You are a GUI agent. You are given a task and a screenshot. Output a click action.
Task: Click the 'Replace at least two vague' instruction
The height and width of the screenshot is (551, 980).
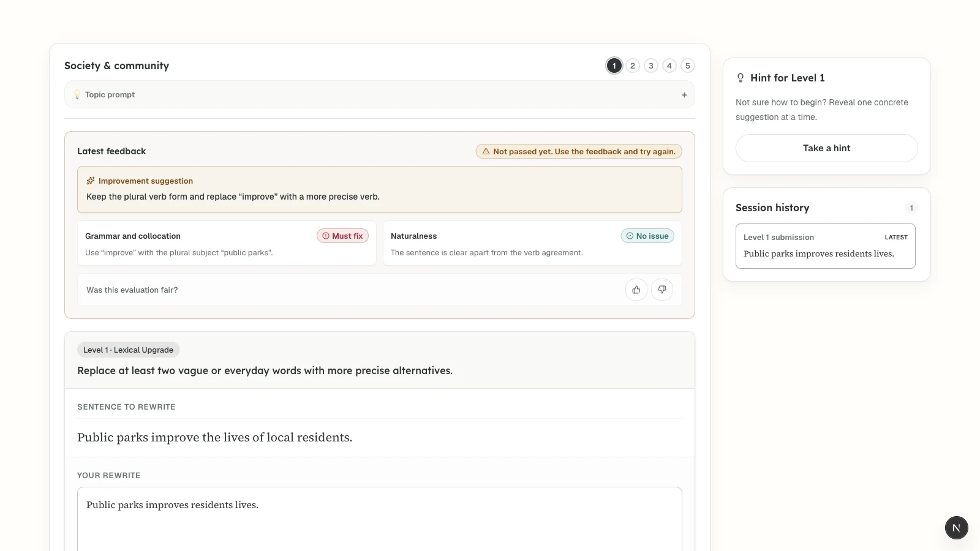[x=265, y=370]
